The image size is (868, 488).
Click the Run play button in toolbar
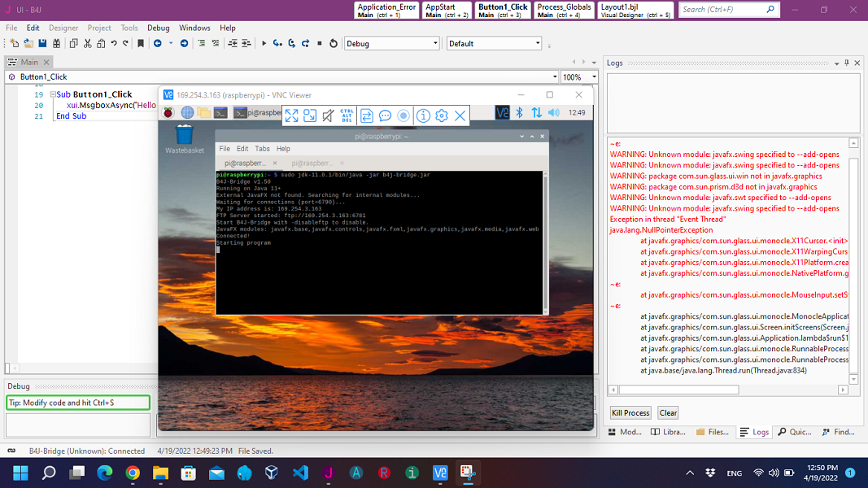click(x=264, y=43)
